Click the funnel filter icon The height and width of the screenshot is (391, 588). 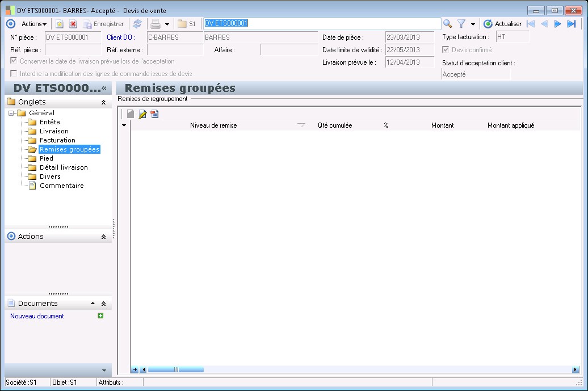[461, 24]
